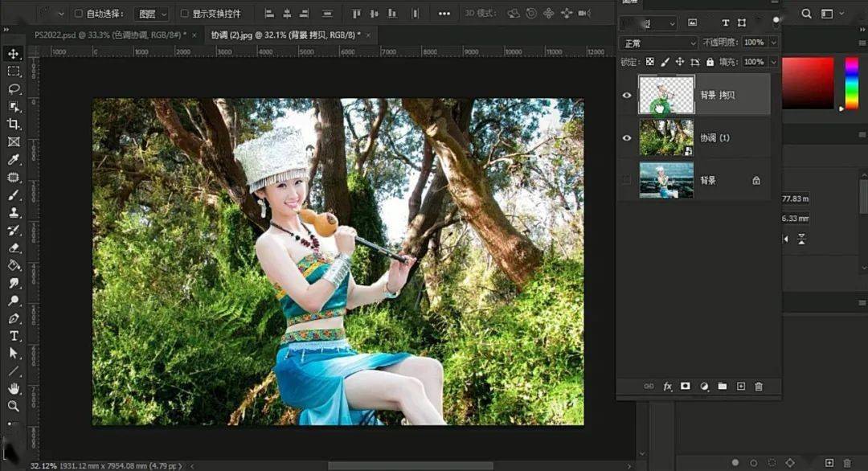
Task: Click the delete layer trash icon
Action: click(x=759, y=387)
